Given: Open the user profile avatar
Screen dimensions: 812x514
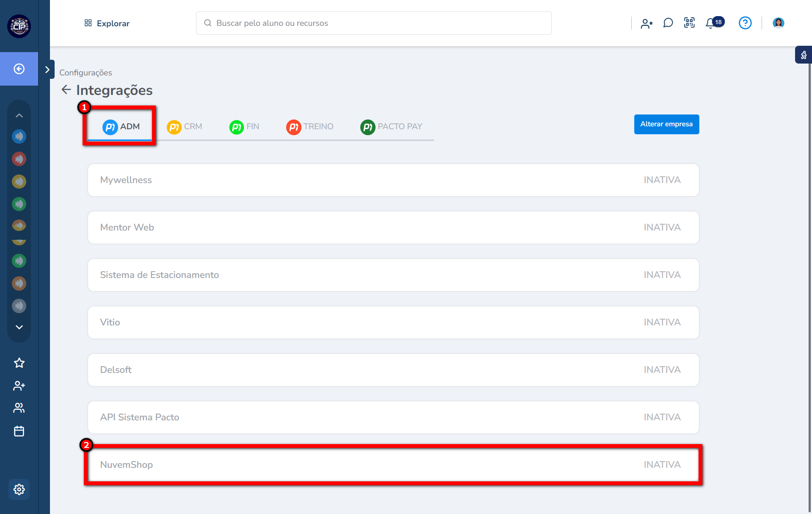Looking at the screenshot, I should click(778, 23).
